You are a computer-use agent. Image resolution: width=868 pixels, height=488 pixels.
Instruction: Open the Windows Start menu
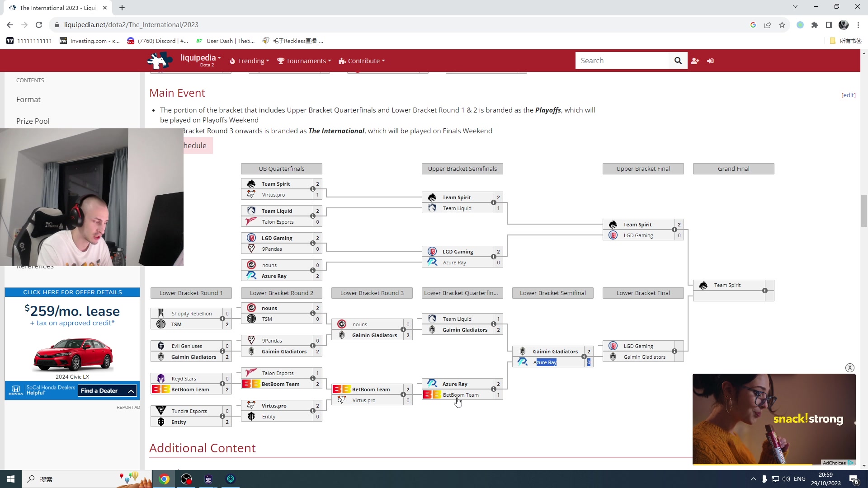pos(11,479)
